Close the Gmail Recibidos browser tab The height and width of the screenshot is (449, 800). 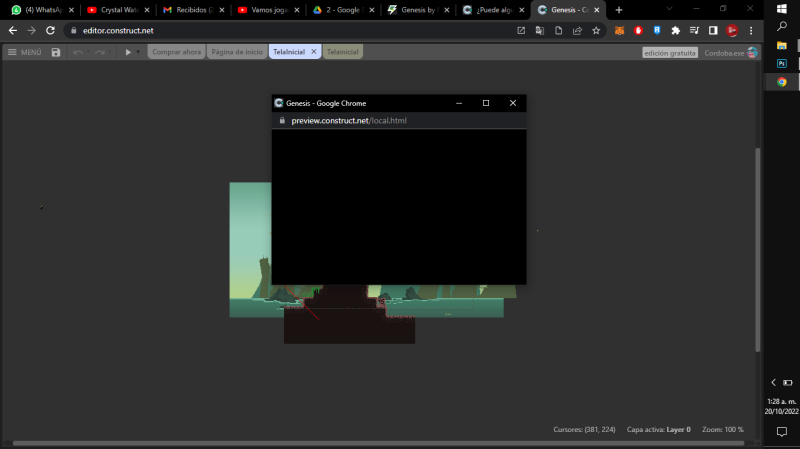coord(221,10)
